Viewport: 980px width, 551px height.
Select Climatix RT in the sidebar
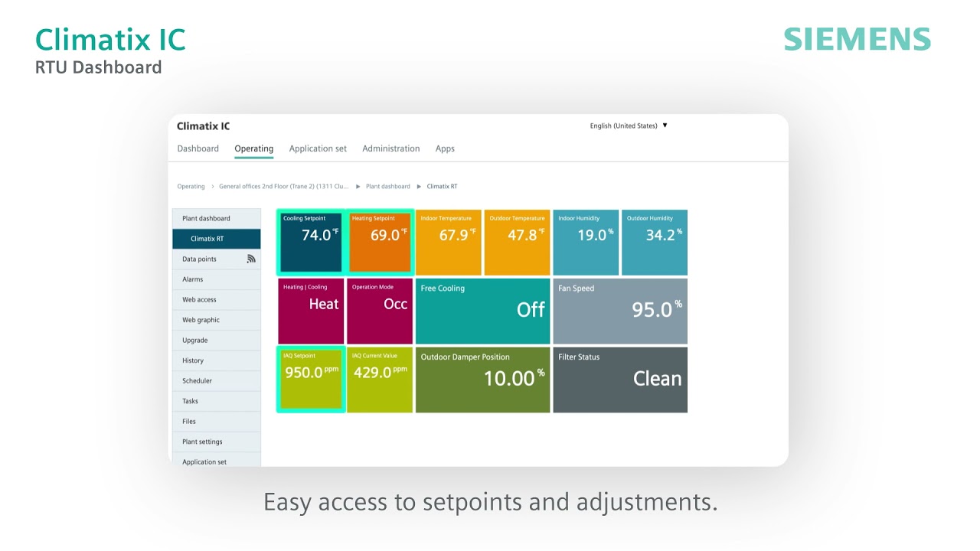[x=217, y=239]
